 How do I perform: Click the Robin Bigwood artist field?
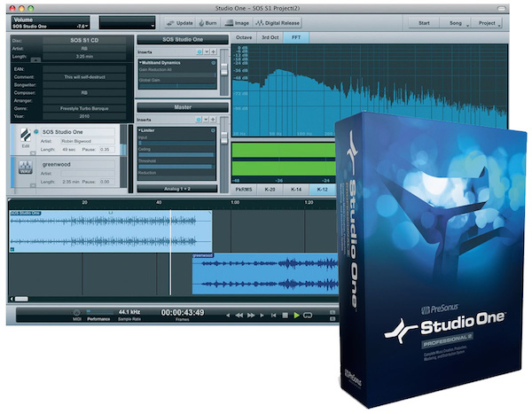[88, 141]
